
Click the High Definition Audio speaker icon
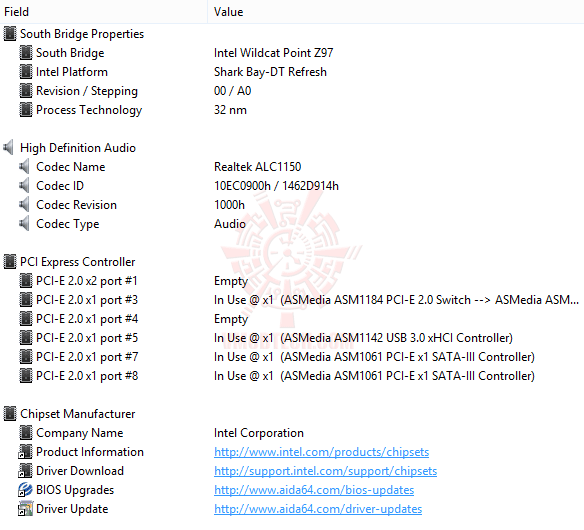(x=9, y=147)
